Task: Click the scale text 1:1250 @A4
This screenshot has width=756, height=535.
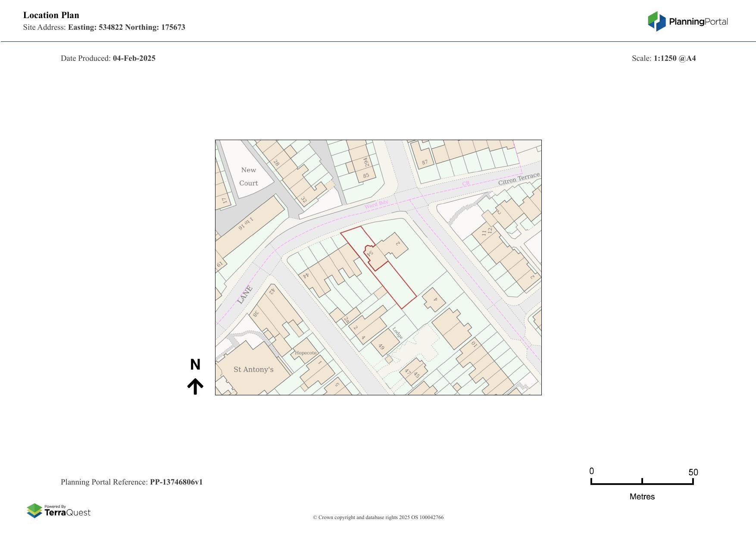Action: [x=675, y=58]
